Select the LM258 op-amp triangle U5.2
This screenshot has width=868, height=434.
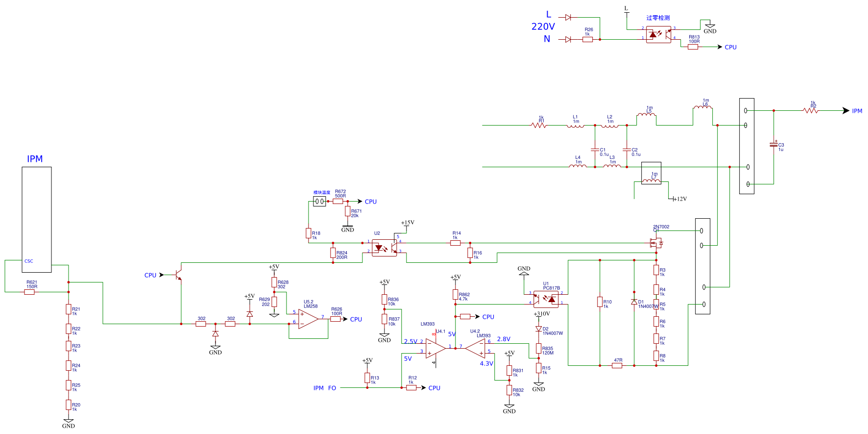(308, 319)
